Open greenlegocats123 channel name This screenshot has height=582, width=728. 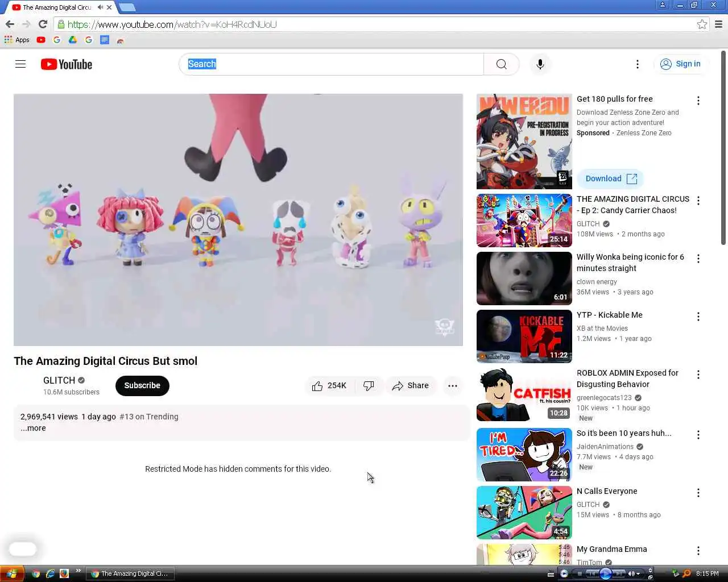tap(604, 398)
